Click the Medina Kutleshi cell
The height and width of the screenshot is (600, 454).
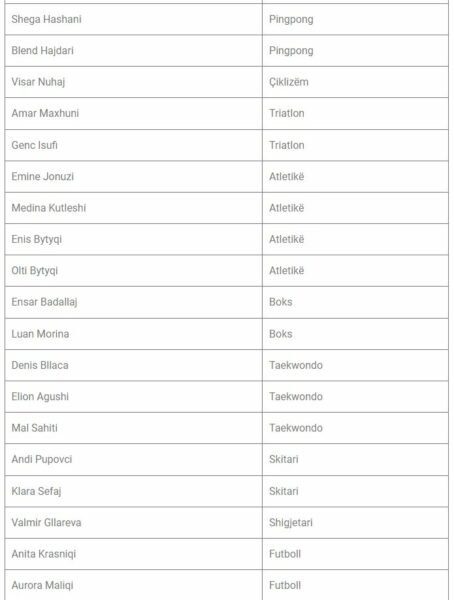coord(134,208)
